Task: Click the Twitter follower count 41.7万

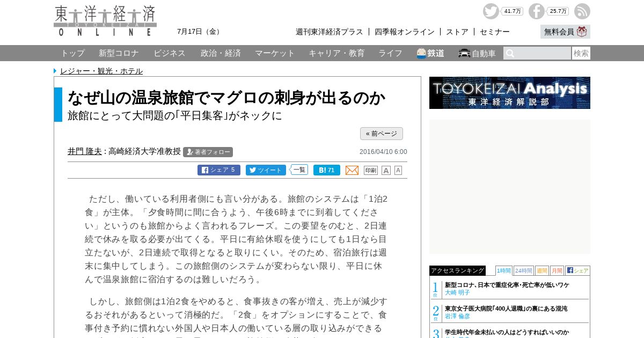Action: (x=512, y=11)
